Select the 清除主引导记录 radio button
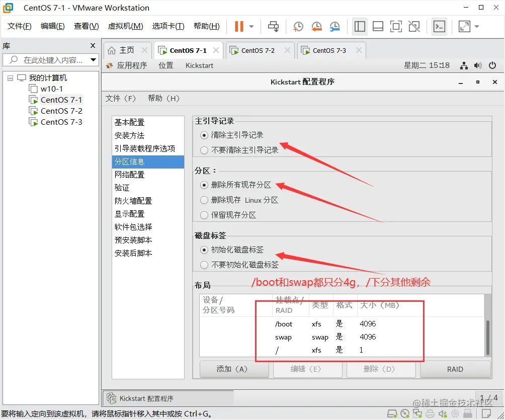 [204, 135]
